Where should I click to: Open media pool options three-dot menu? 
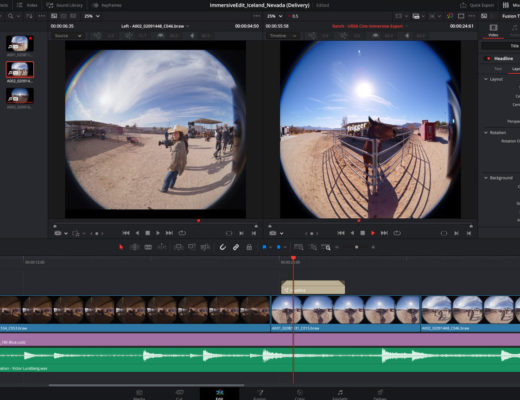pos(41,16)
